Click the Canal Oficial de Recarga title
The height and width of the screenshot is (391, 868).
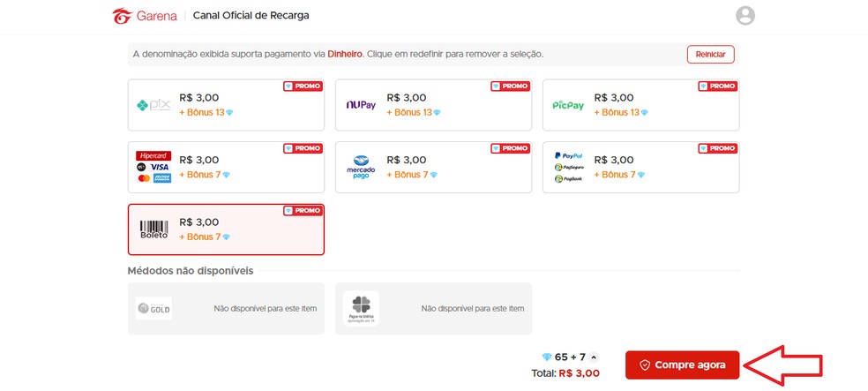[251, 16]
